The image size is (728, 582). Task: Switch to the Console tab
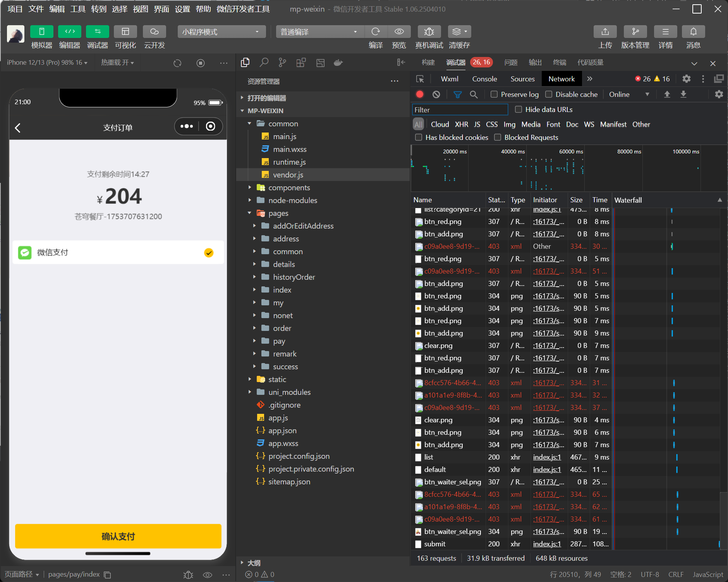coord(484,79)
